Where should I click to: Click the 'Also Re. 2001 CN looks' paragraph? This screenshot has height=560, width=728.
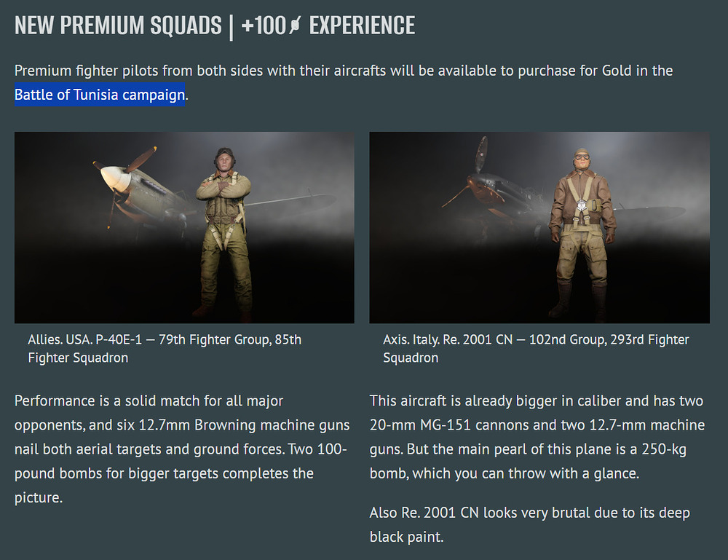[x=529, y=524]
